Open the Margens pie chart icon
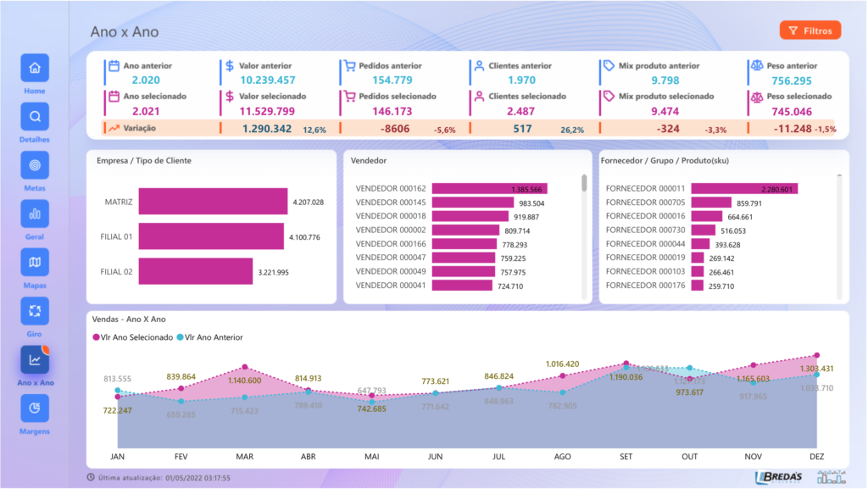Viewport: 868px width, 489px height. tap(35, 408)
